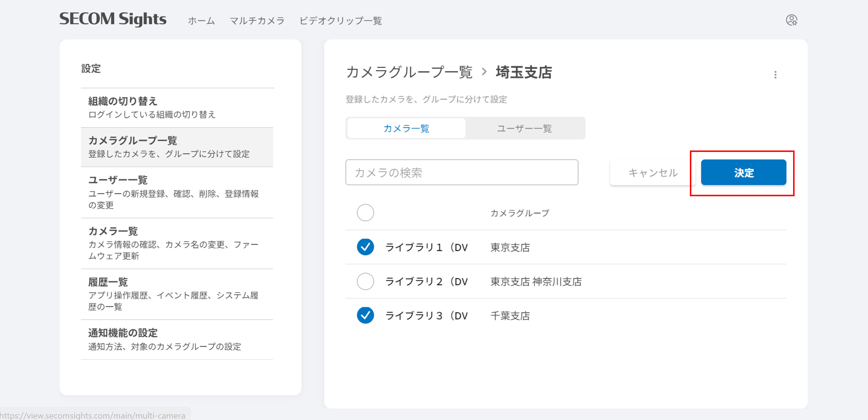Click the 決定 confirm button
The image size is (868, 420).
743,172
